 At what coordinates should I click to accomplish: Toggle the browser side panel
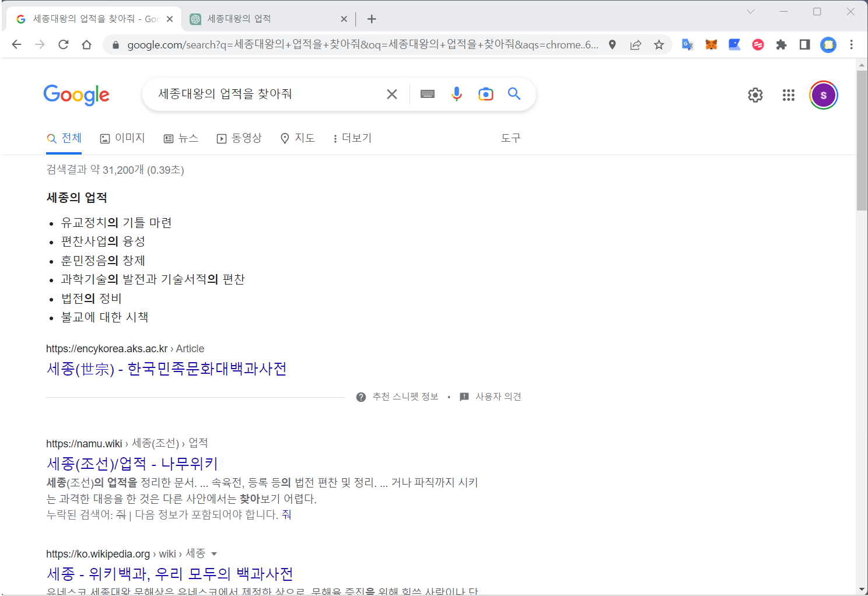(x=804, y=44)
